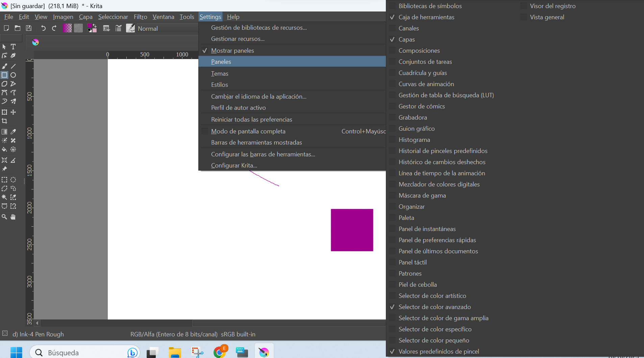Uncheck the Capas panel
The height and width of the screenshot is (358, 644).
coord(392,40)
